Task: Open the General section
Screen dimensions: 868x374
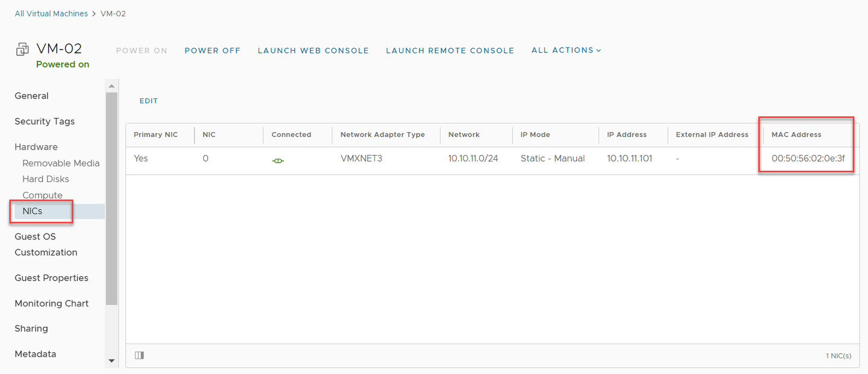Action: pos(31,96)
